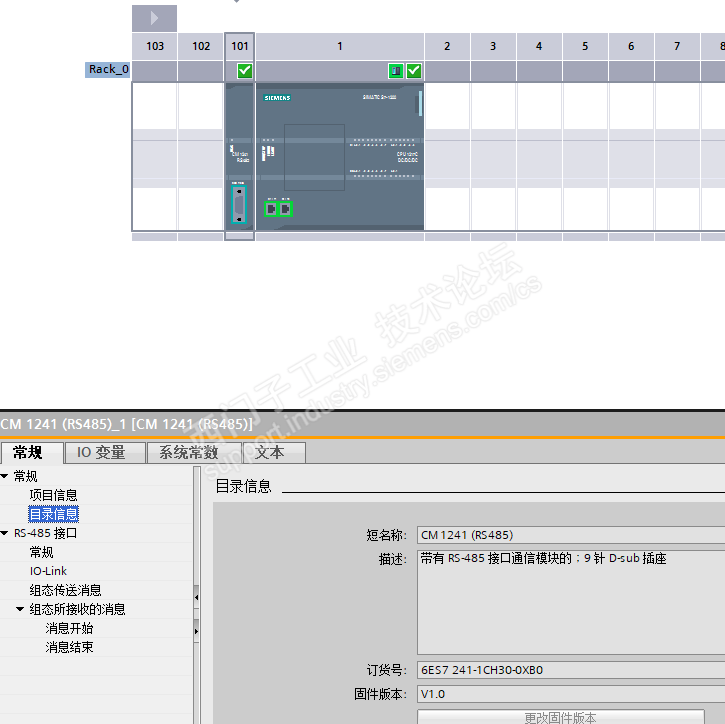Click slot header 103

point(155,46)
